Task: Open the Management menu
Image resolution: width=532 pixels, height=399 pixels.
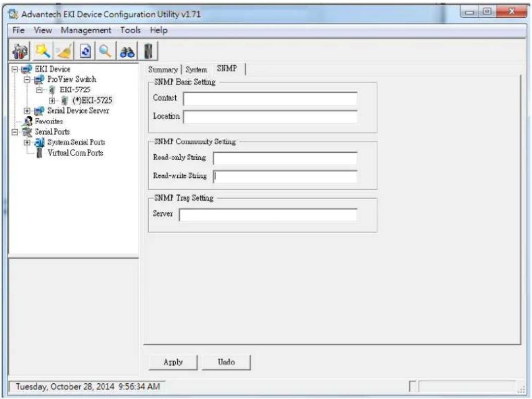Action: coord(86,30)
